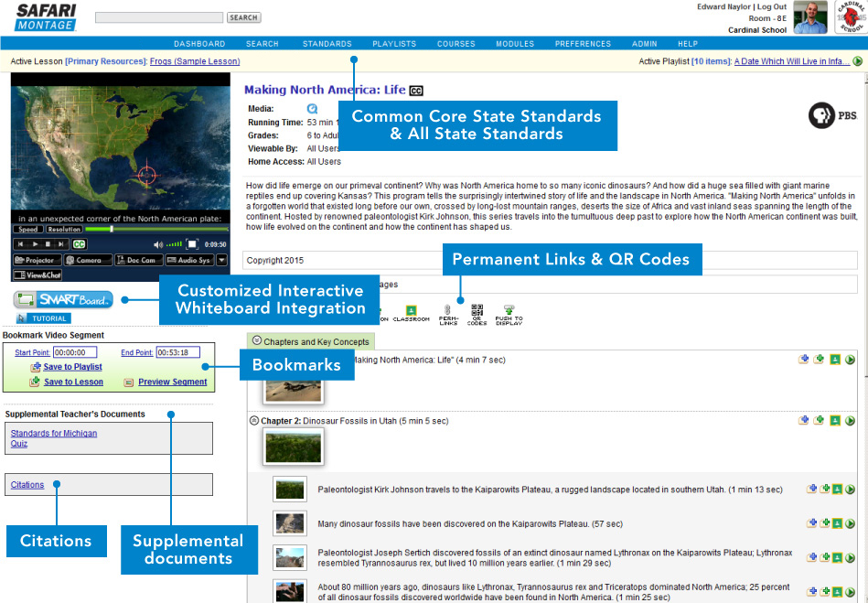Open the Quiz supplemental document
The height and width of the screenshot is (603, 868).
point(19,444)
